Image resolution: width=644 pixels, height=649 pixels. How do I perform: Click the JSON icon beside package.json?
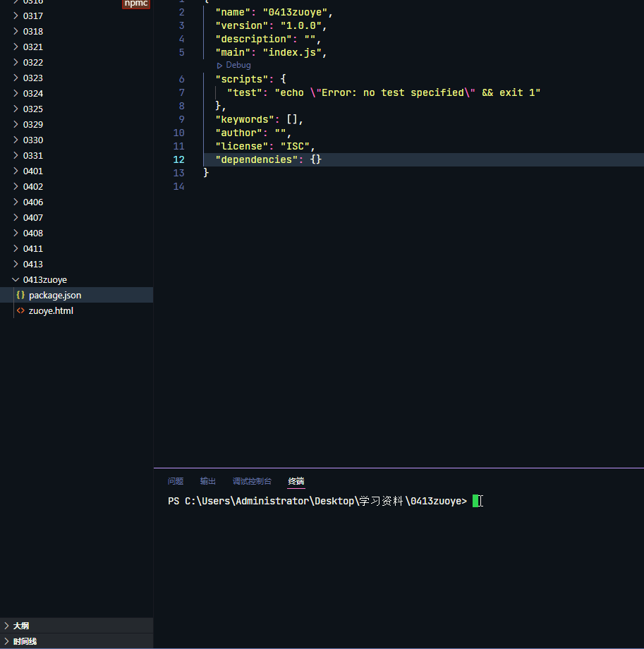click(20, 295)
